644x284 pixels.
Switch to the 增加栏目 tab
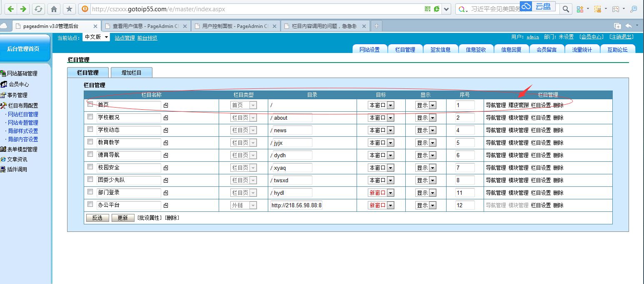pyautogui.click(x=131, y=73)
